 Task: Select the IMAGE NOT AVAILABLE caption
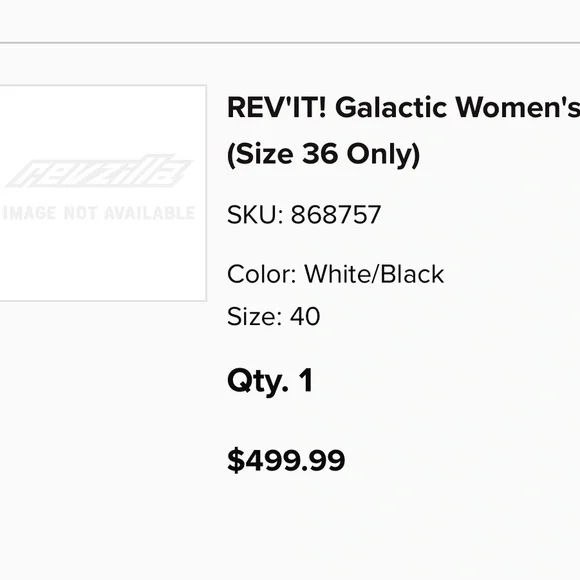pyautogui.click(x=99, y=213)
